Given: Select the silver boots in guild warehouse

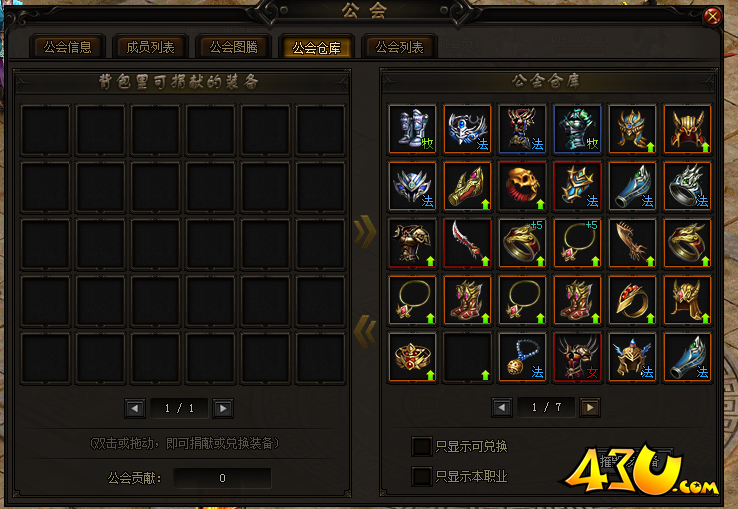Looking at the screenshot, I should (413, 129).
